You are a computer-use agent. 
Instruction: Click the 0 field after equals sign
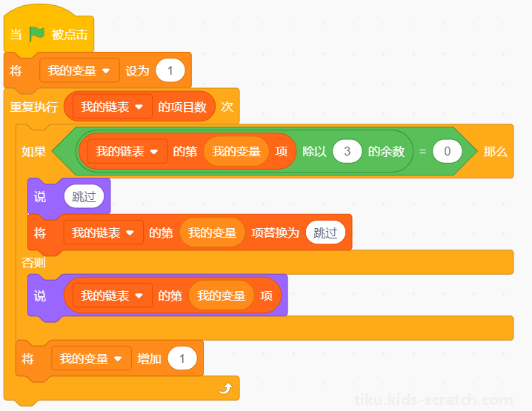coord(448,151)
